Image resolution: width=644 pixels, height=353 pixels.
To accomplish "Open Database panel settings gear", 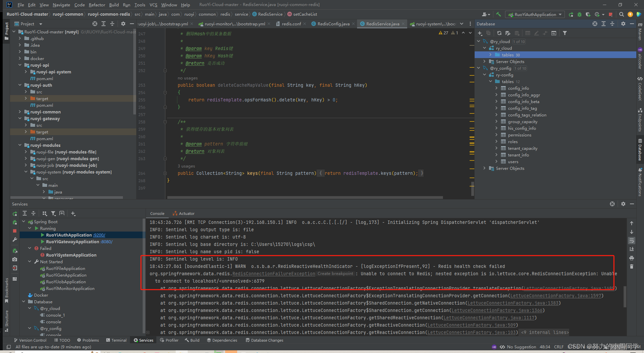I will pos(623,24).
